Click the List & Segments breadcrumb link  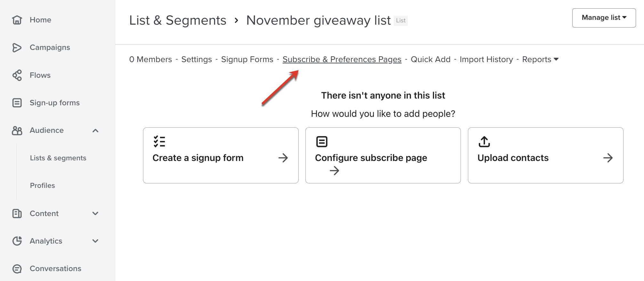click(x=177, y=20)
